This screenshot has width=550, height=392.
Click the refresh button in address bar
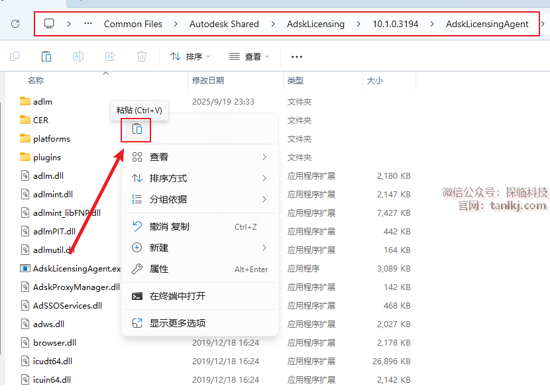tap(15, 24)
